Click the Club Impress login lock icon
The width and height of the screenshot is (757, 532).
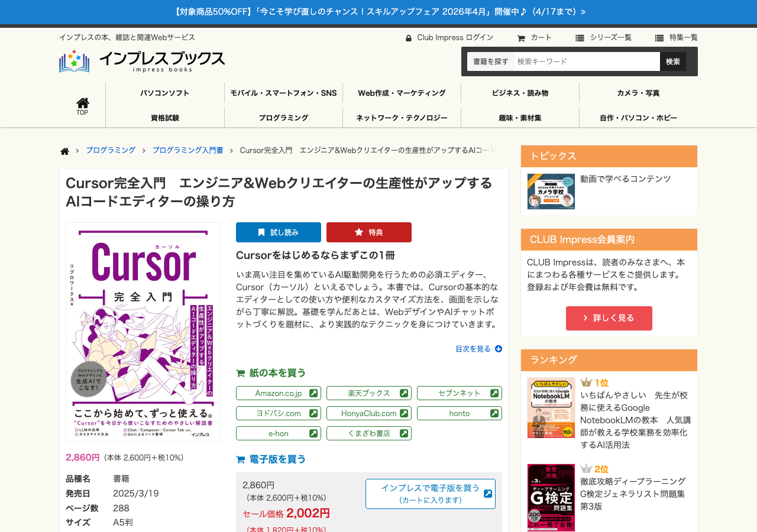(x=409, y=38)
